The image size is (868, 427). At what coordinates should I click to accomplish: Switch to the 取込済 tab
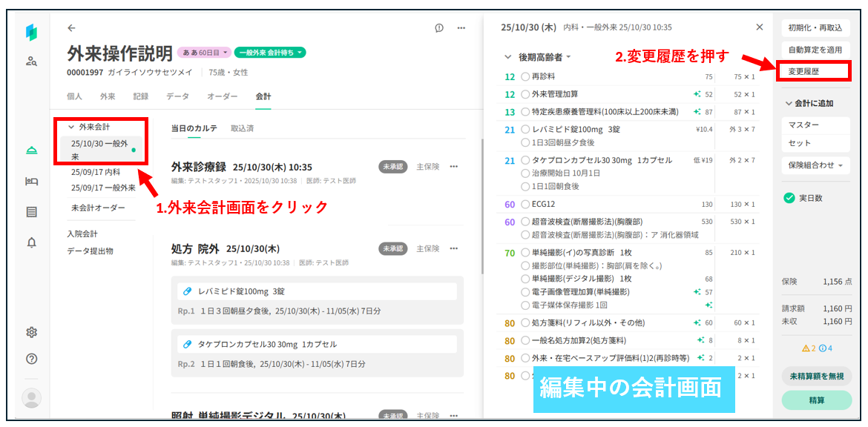(x=242, y=128)
